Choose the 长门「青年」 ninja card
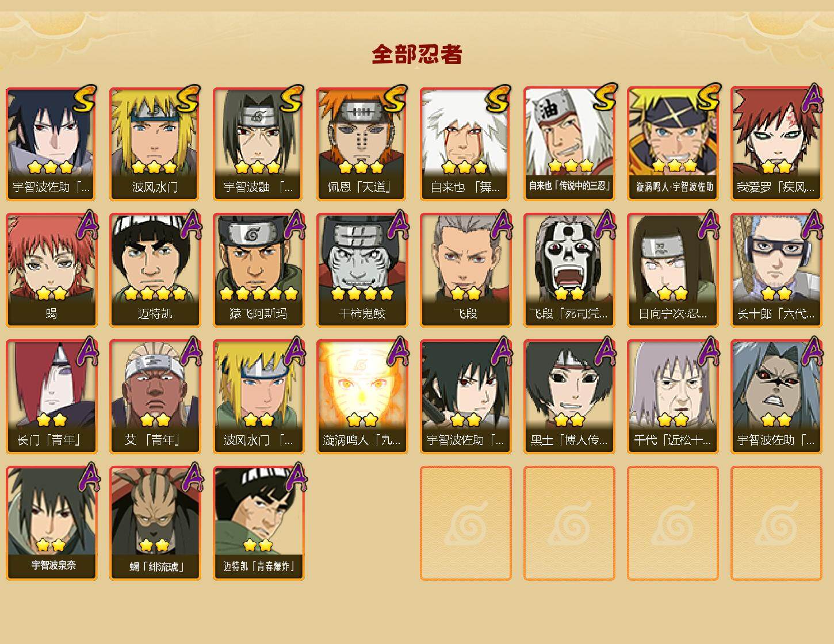Image resolution: width=834 pixels, height=644 pixels. pos(51,397)
